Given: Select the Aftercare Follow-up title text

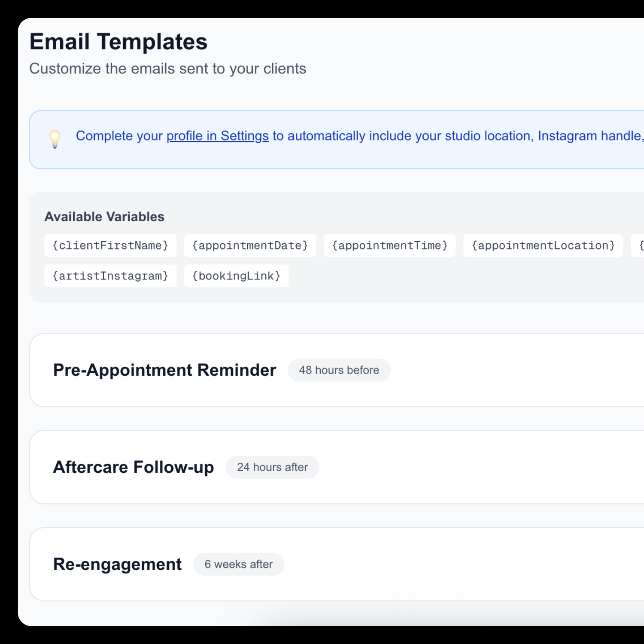Looking at the screenshot, I should tap(133, 467).
